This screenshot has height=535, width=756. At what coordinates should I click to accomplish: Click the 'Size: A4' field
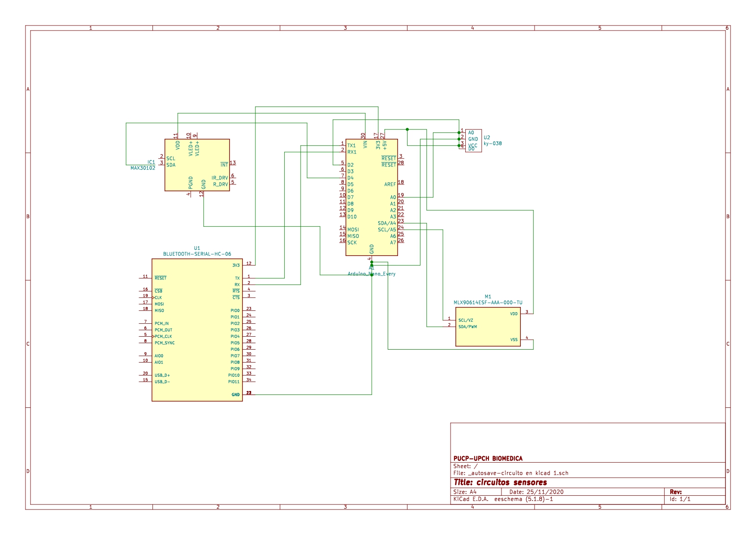(465, 492)
